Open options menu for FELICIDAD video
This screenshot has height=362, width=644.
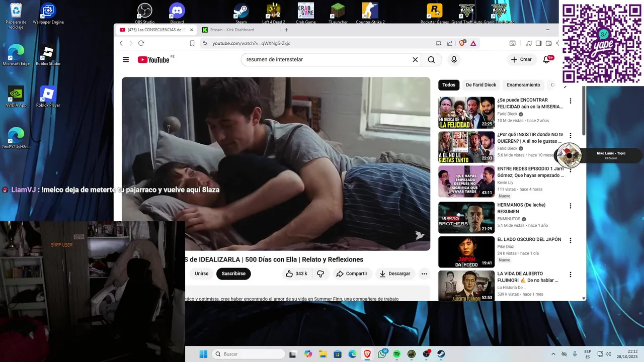[x=571, y=101]
